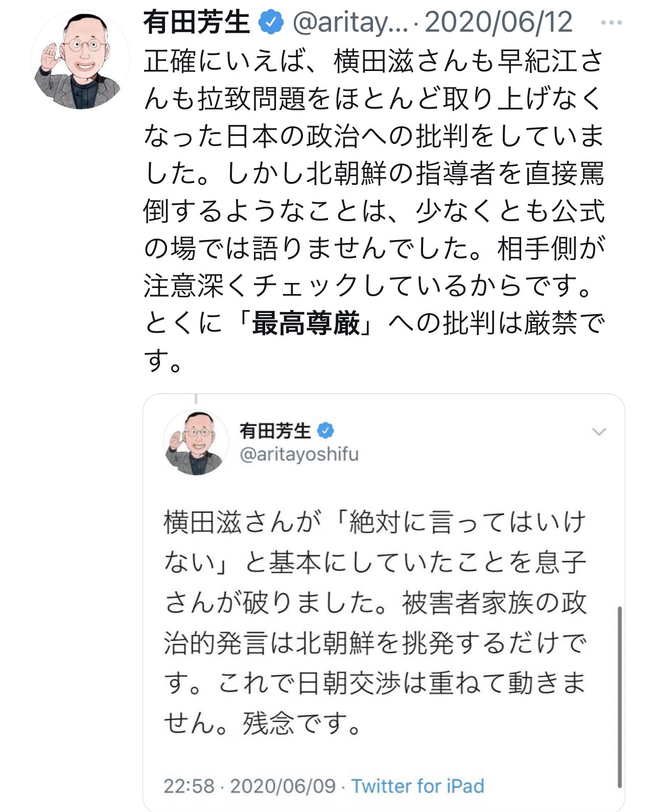
Task: Click the 2020/06/09 date in quoted tweet
Action: point(283,785)
